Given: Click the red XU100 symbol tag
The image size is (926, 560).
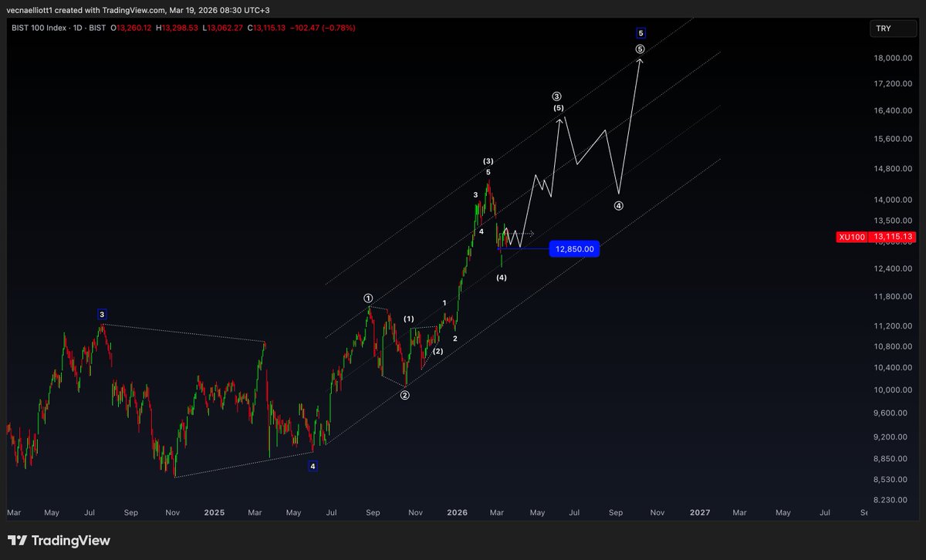Looking at the screenshot, I should tap(853, 237).
